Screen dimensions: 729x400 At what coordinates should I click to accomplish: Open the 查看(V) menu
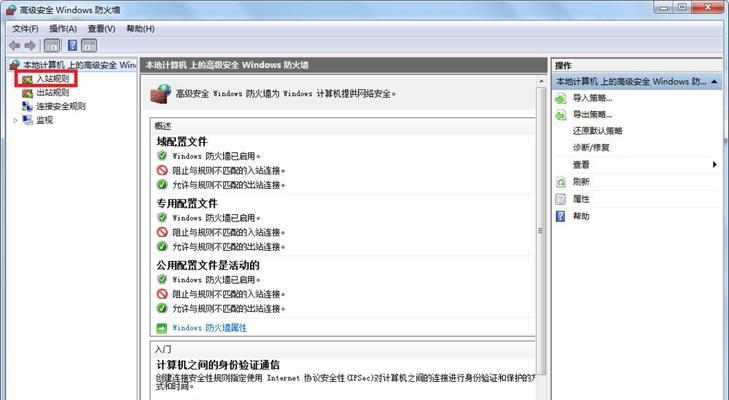(101, 28)
